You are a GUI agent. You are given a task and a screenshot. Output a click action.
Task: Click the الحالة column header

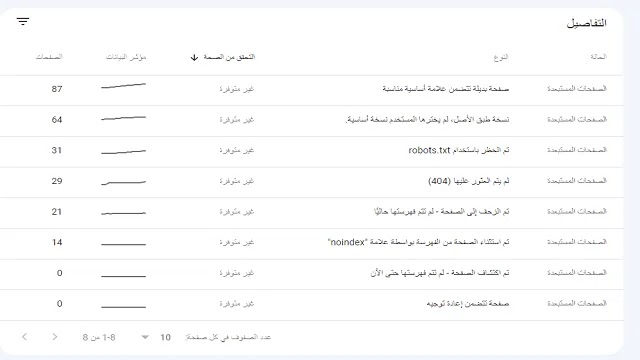pyautogui.click(x=598, y=57)
